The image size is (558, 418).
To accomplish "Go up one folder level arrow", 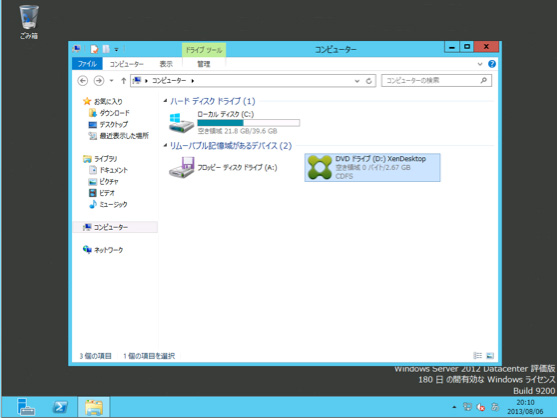I will 123,81.
